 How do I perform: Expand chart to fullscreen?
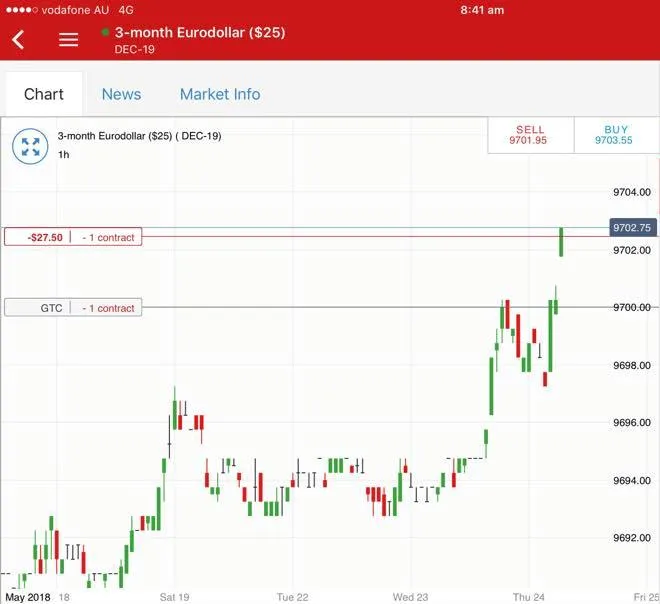[30, 146]
